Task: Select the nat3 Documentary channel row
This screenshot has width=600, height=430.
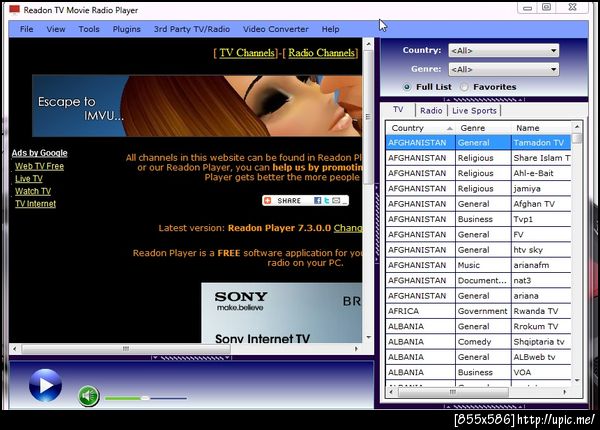Action: tap(478, 280)
